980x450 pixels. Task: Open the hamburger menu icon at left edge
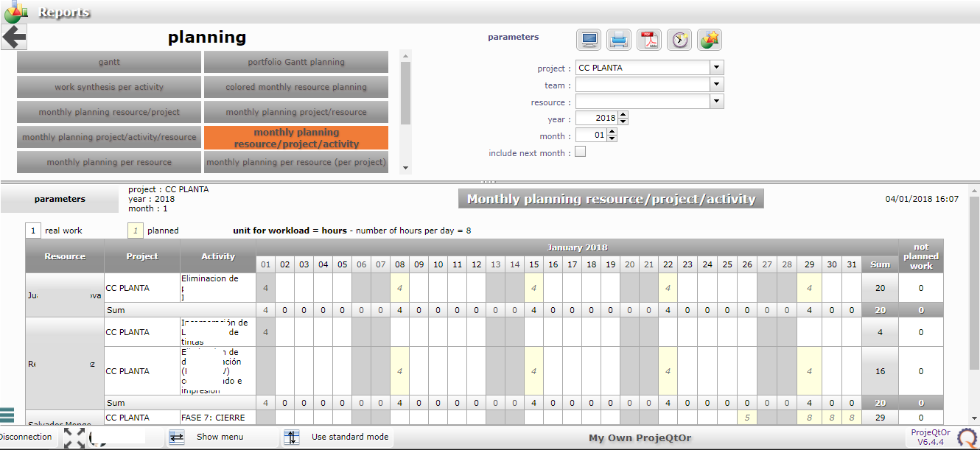click(7, 415)
